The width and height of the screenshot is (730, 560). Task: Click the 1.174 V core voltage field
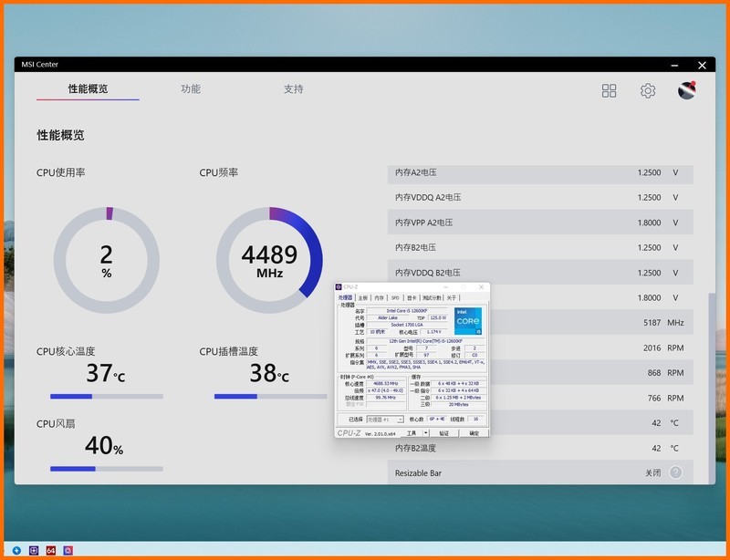point(434,332)
